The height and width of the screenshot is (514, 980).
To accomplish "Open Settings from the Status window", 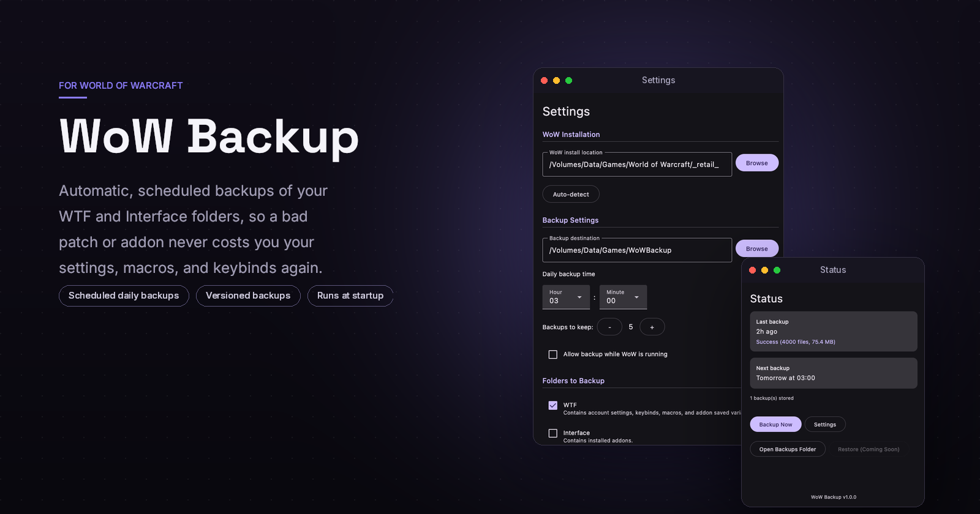I will pos(825,424).
